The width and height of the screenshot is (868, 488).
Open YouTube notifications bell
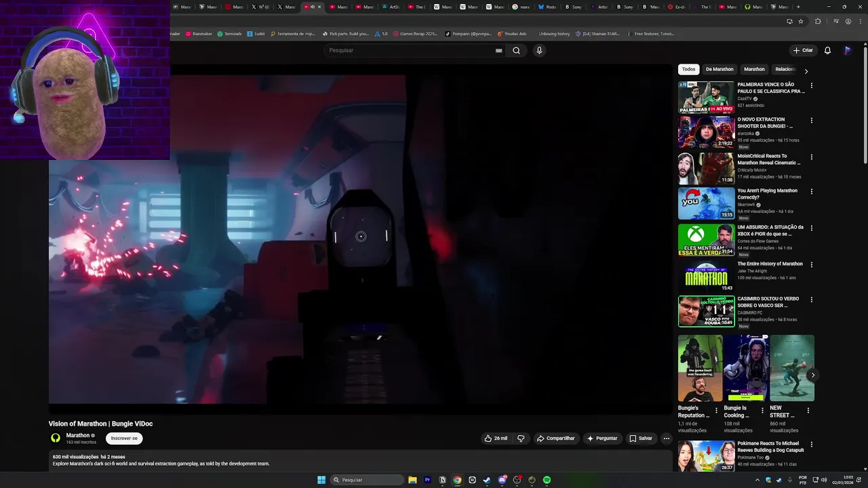(x=827, y=50)
